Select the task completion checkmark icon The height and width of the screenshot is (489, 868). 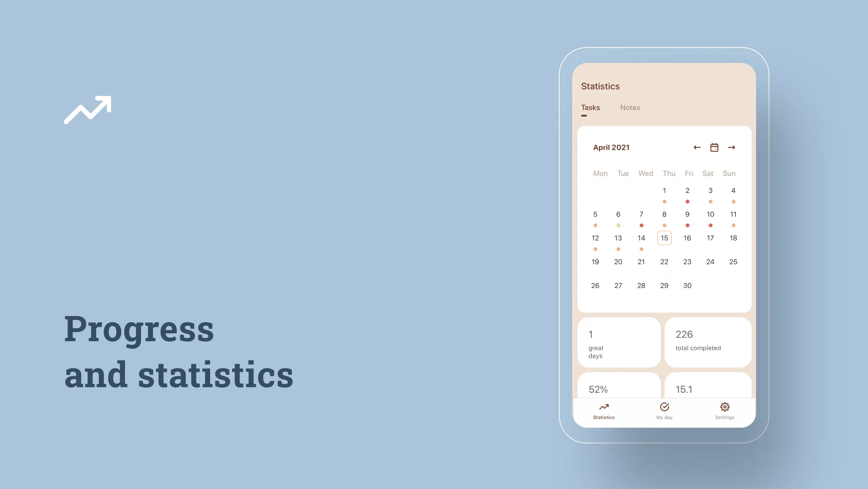click(x=664, y=406)
